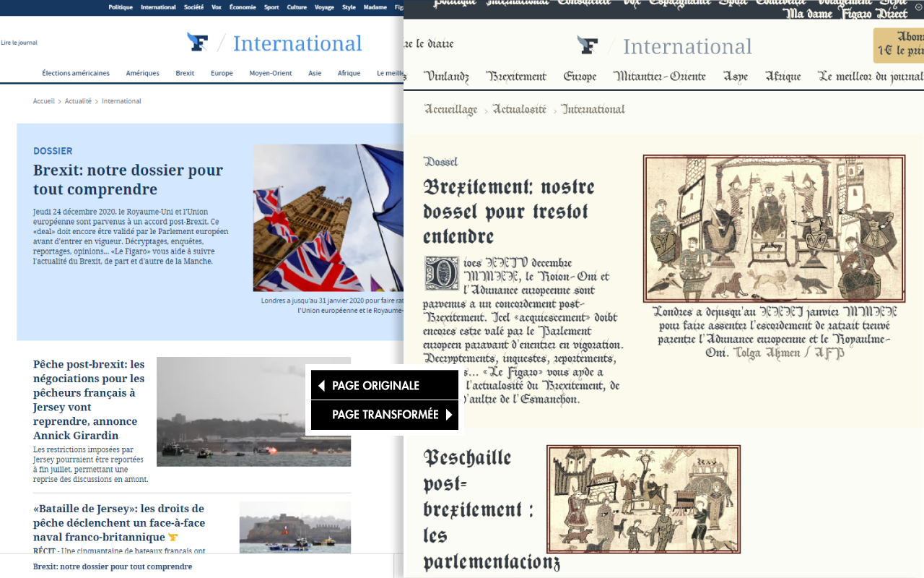The width and height of the screenshot is (924, 578).
Task: Open Politique in the original top bar
Action: coord(121,7)
